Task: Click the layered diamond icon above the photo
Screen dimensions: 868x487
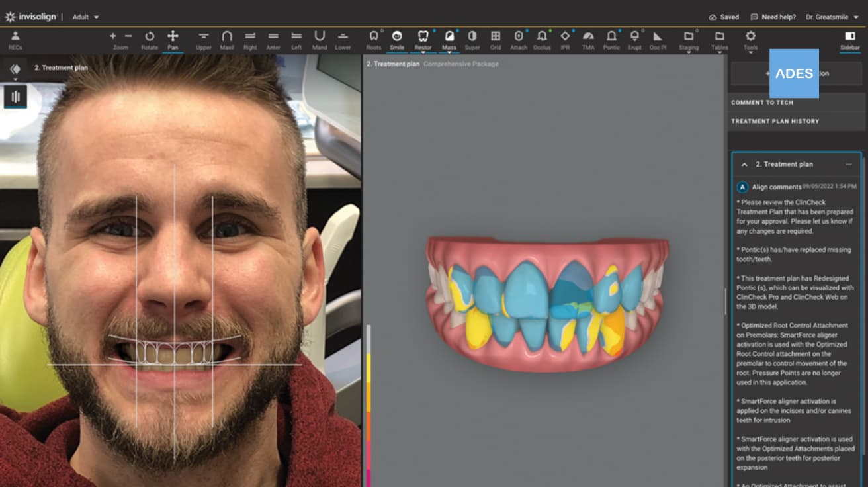Action: (15, 69)
